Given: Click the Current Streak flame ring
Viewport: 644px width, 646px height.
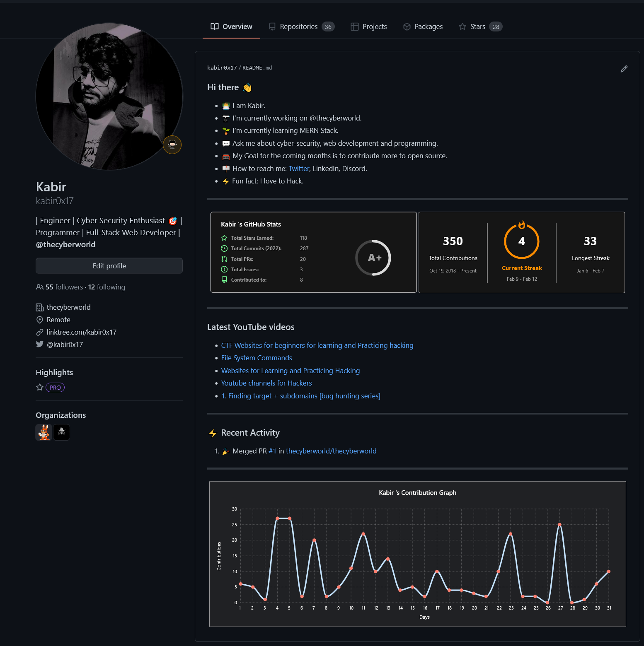Looking at the screenshot, I should click(522, 240).
